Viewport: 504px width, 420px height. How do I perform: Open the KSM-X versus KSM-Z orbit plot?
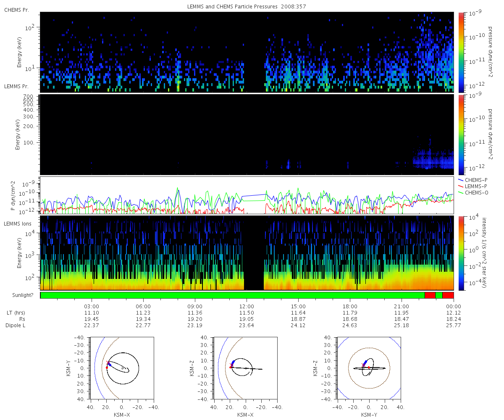coord(246,368)
